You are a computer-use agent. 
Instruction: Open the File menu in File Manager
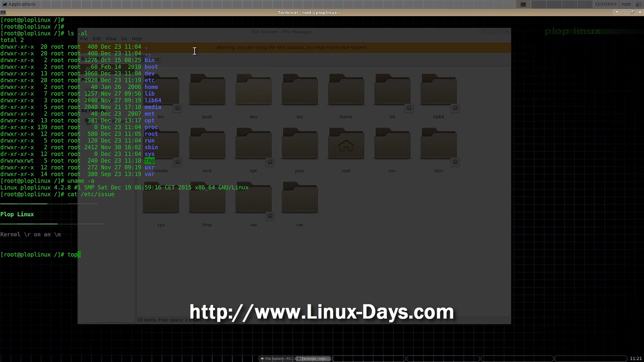point(84,39)
